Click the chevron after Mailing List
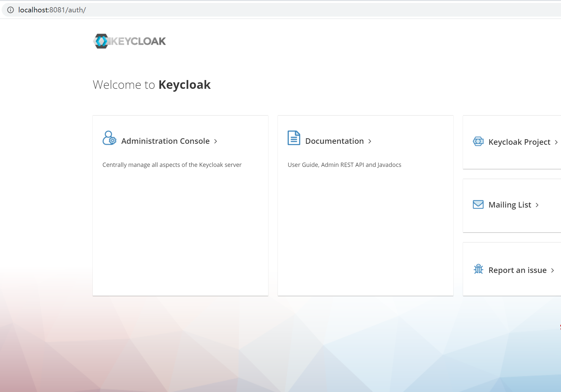This screenshot has height=392, width=561. (537, 205)
